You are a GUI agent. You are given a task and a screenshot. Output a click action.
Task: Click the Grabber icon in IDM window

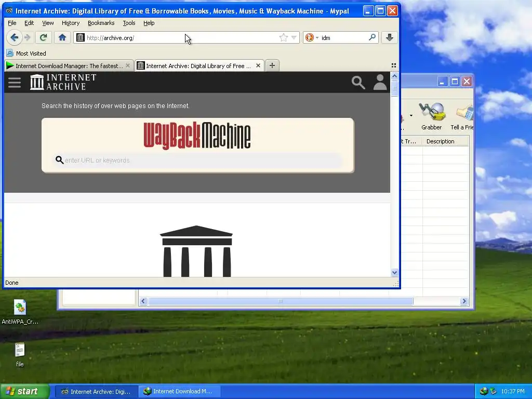[x=431, y=116]
